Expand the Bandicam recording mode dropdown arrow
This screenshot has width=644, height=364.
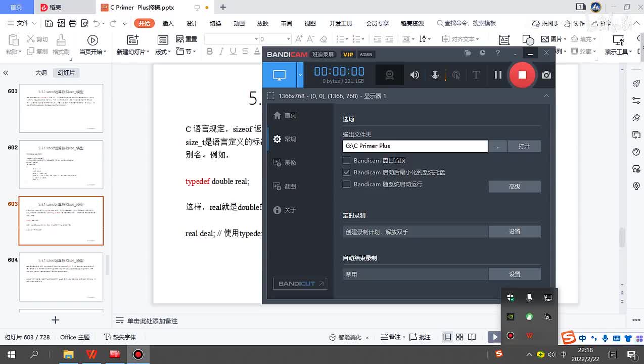pyautogui.click(x=300, y=75)
